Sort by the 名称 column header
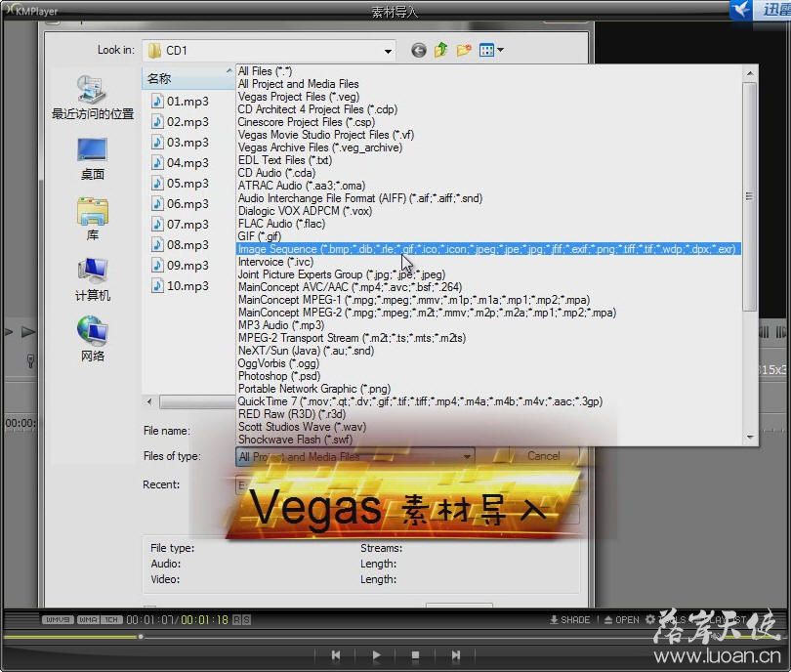This screenshot has width=791, height=672. point(187,78)
